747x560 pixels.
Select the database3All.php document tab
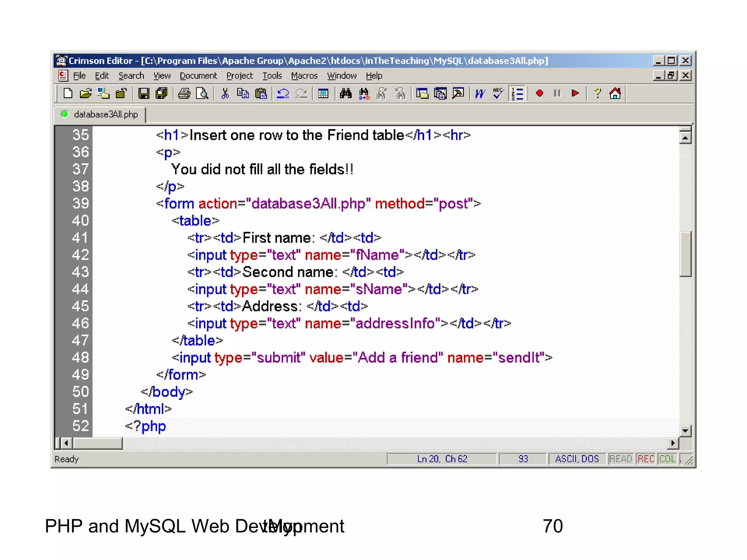point(100,114)
